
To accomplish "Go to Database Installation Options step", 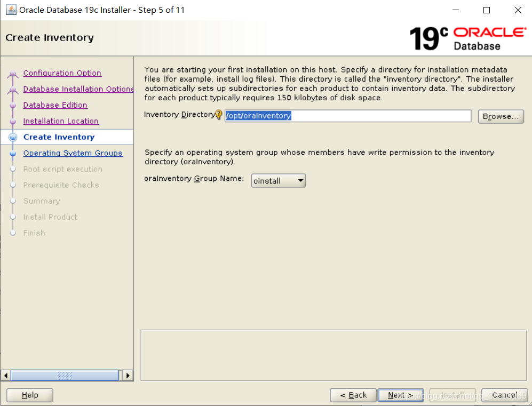I will pos(78,89).
